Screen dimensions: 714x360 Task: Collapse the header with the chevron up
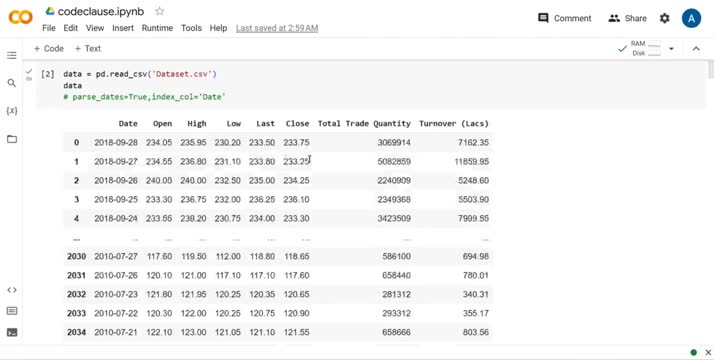coord(696,49)
